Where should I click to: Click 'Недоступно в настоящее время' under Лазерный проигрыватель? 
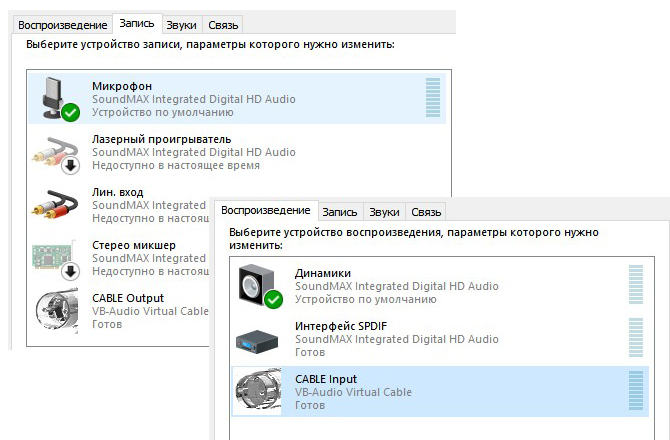point(176,165)
